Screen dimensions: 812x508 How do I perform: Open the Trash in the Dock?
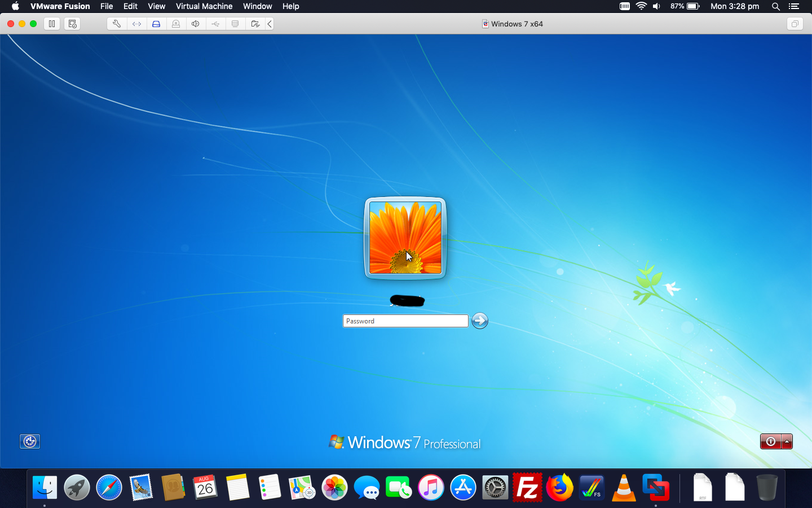(x=767, y=487)
